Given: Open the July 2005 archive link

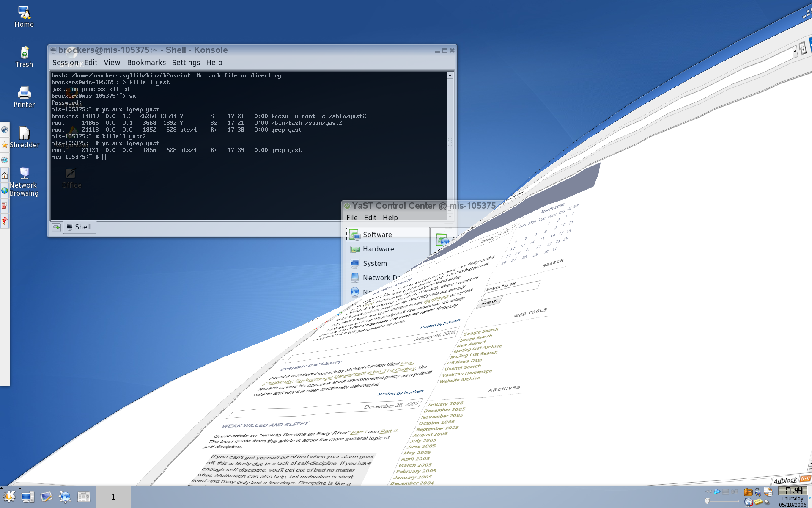Looking at the screenshot, I should pyautogui.click(x=423, y=440).
